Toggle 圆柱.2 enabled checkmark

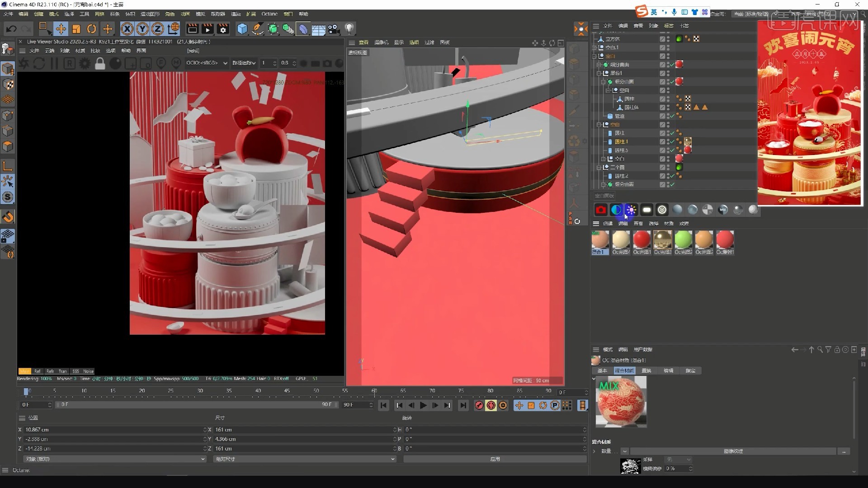click(672, 176)
